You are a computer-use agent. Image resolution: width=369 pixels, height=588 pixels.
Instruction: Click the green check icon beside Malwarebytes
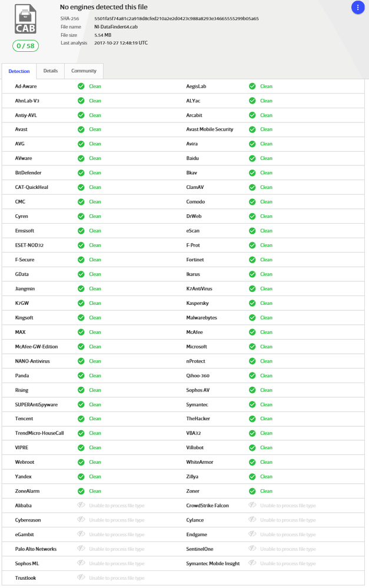click(x=252, y=318)
